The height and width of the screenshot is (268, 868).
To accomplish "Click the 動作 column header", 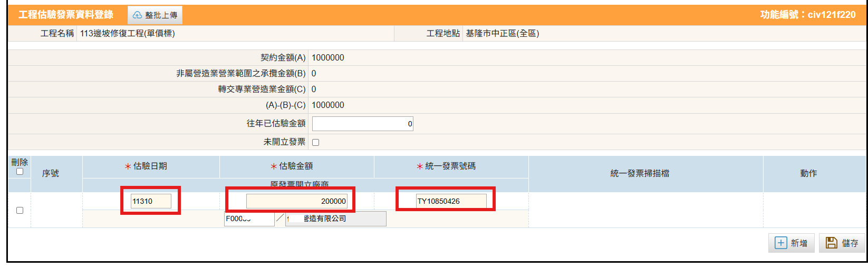I will click(808, 173).
